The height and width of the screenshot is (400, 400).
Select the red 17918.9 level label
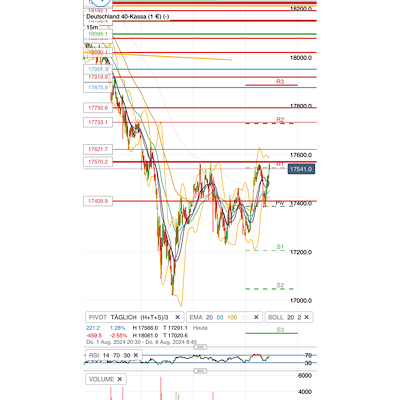tap(98, 77)
